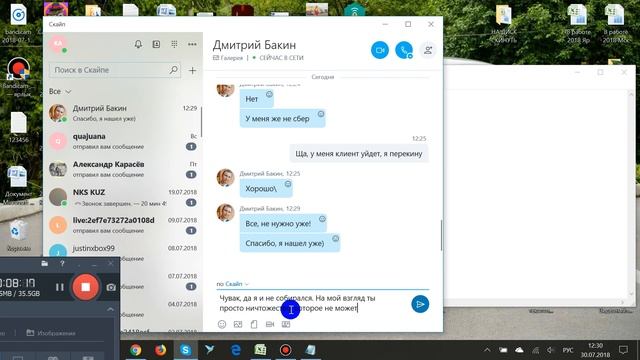Open chat with Александр Карасёв
The image size is (640, 360).
123,169
